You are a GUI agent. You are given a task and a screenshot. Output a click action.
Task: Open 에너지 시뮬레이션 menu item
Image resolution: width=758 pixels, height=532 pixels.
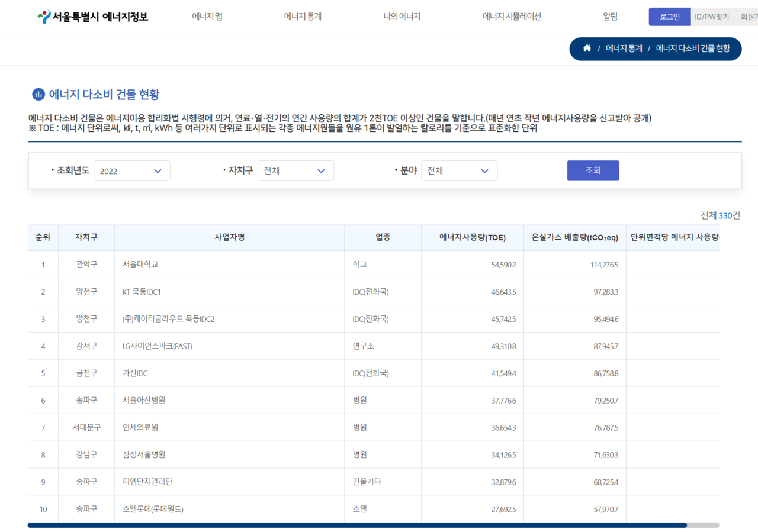(x=512, y=17)
